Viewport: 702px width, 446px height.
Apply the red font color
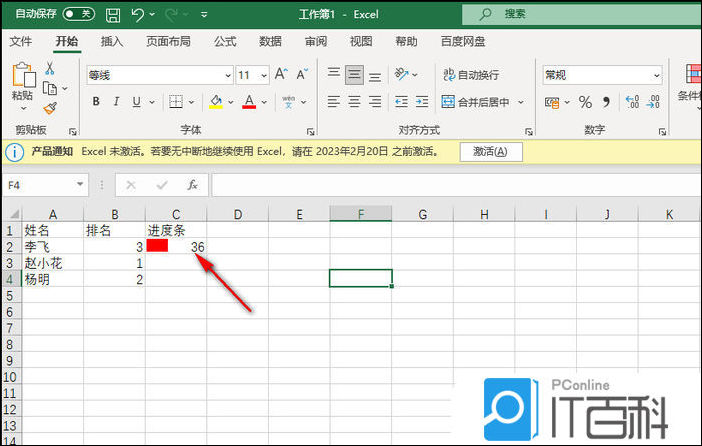click(x=249, y=102)
